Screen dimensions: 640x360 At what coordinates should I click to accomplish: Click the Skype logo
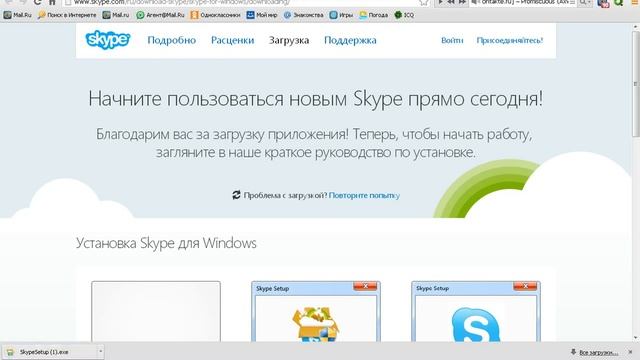108,40
